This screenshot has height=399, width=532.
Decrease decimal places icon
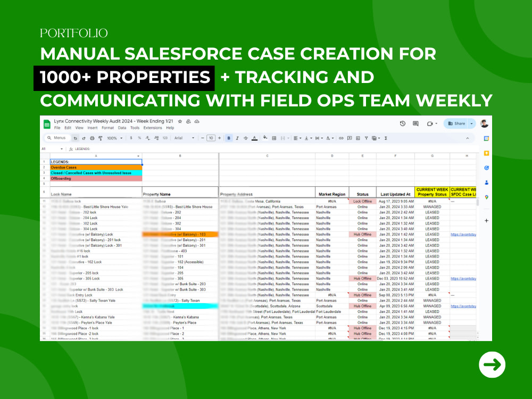(147, 138)
